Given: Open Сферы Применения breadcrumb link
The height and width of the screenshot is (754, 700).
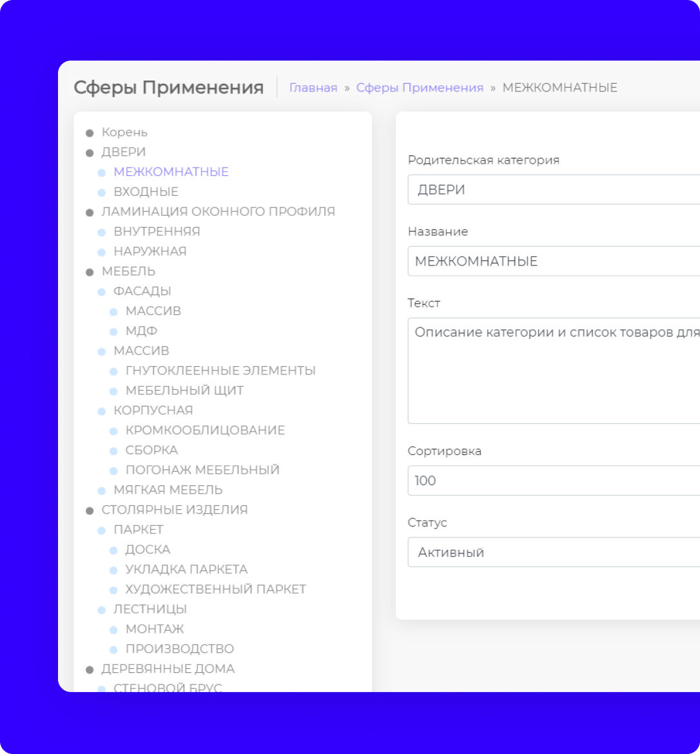Looking at the screenshot, I should (x=420, y=88).
